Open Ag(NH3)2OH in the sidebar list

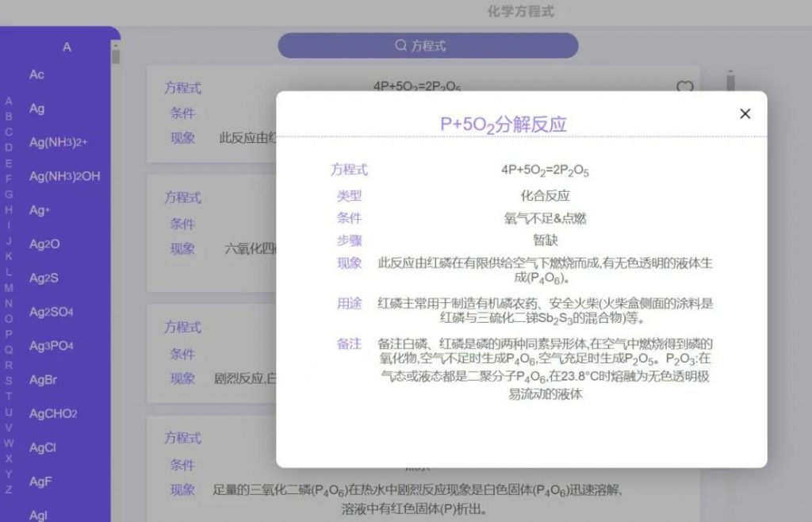(65, 176)
